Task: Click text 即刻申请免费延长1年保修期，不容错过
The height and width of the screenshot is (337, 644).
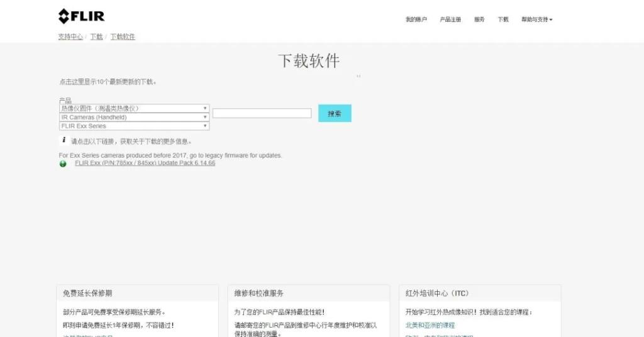Action: (118, 325)
